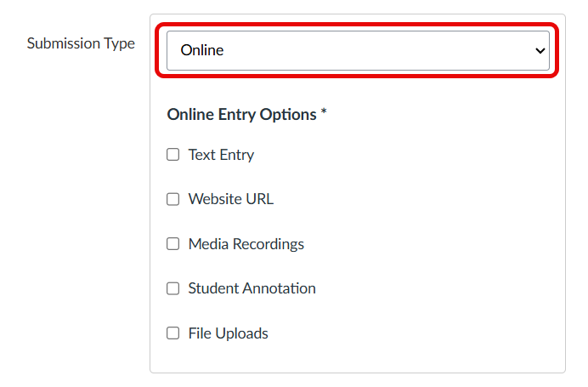Click the 'Student Annotation' label text

[x=252, y=288]
